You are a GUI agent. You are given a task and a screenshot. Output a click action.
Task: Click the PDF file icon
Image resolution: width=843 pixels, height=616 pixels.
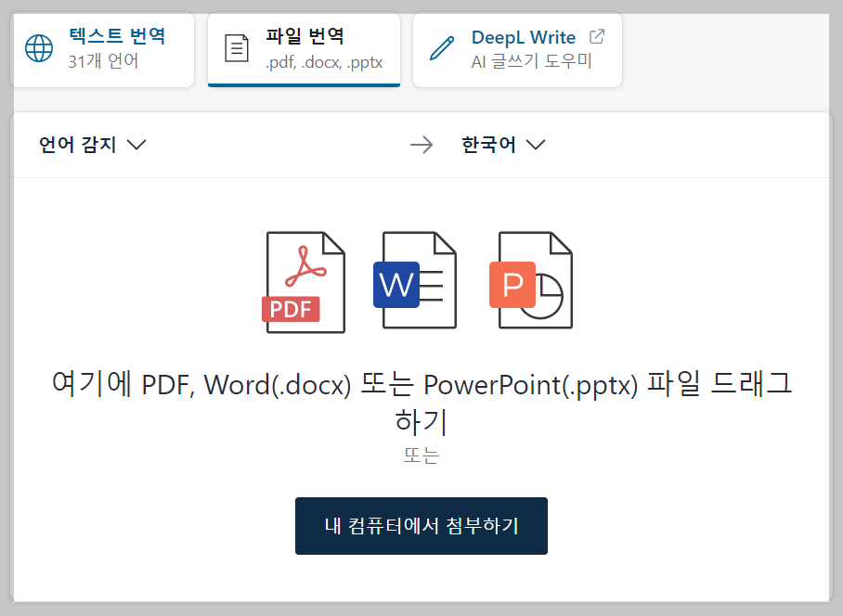[x=305, y=283]
